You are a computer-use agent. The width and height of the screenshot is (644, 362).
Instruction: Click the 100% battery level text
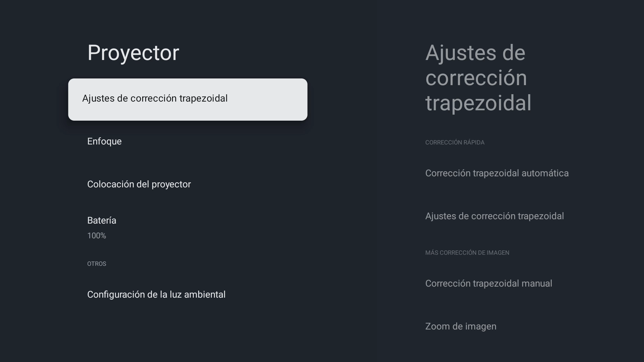(97, 236)
